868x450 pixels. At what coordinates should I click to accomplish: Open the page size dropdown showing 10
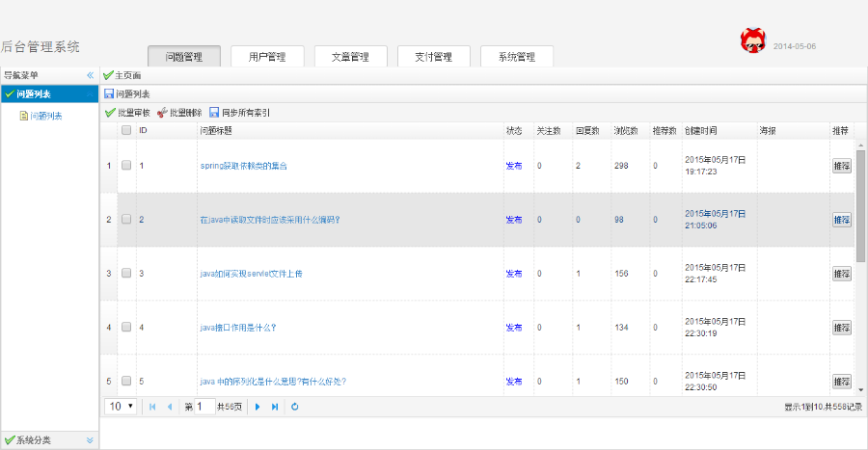click(x=121, y=407)
